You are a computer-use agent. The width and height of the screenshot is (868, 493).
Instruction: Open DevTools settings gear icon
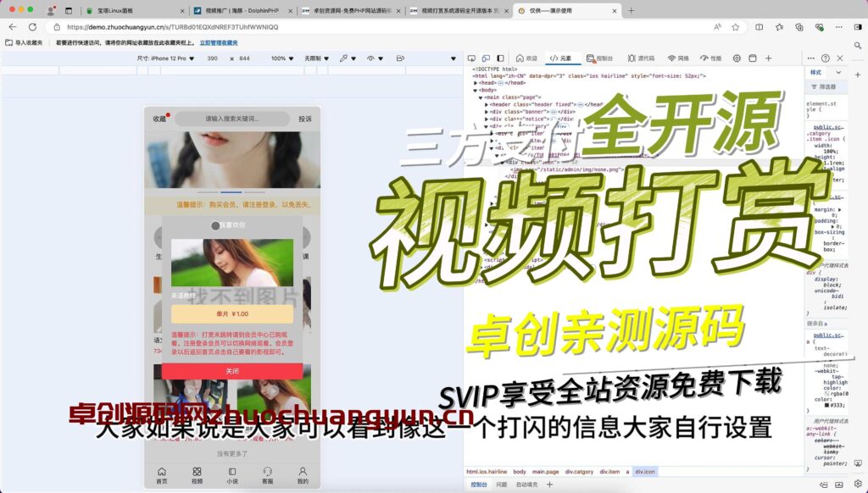[x=737, y=58]
